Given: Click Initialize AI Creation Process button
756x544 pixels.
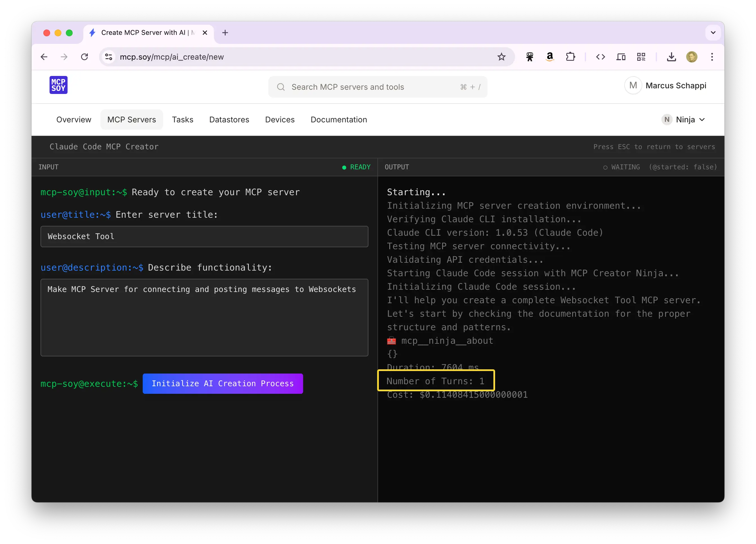Looking at the screenshot, I should (x=223, y=383).
